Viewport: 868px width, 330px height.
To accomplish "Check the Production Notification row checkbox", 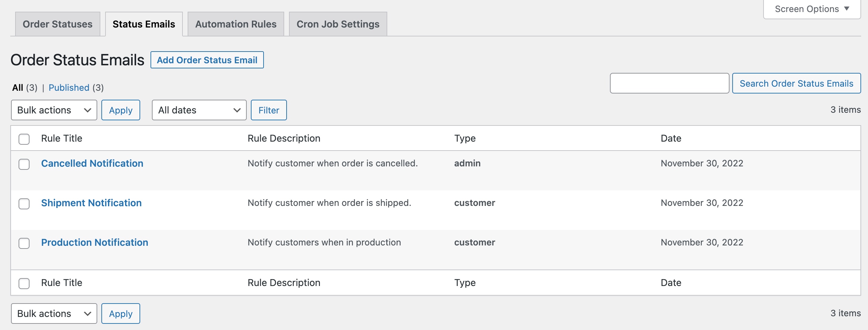I will click(x=24, y=243).
